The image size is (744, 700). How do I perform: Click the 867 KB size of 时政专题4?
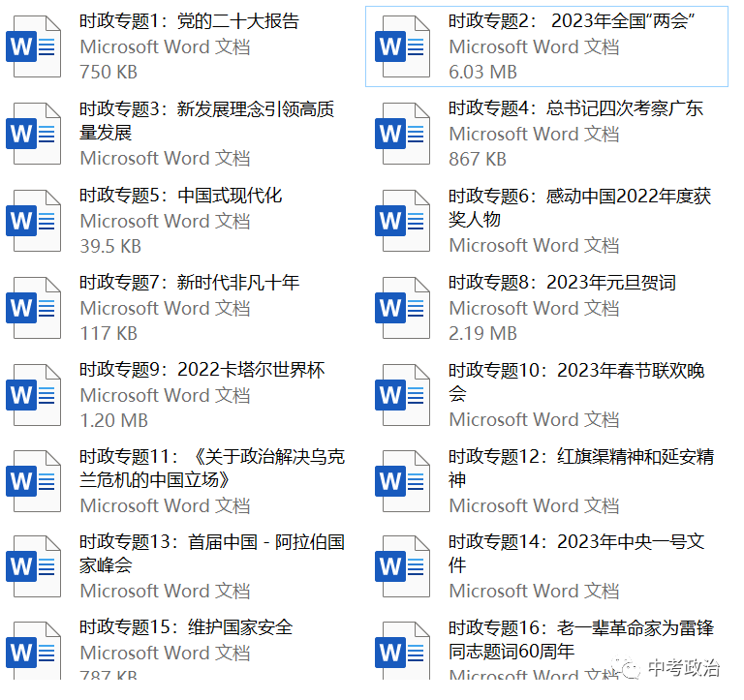[x=478, y=160]
